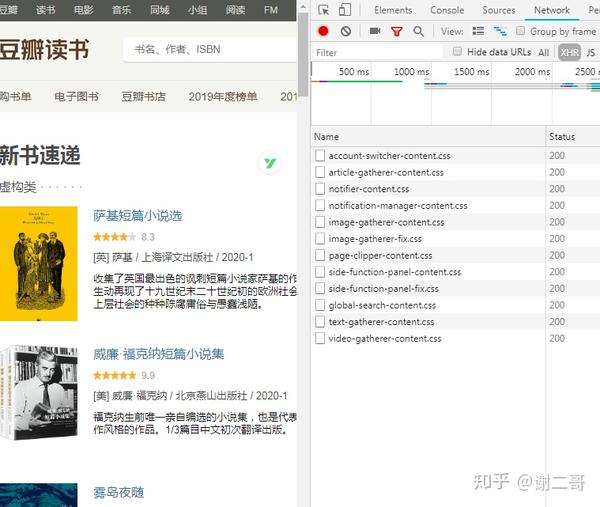Select notification-manager-content.css row checkbox
The width and height of the screenshot is (600, 507).
[320, 205]
